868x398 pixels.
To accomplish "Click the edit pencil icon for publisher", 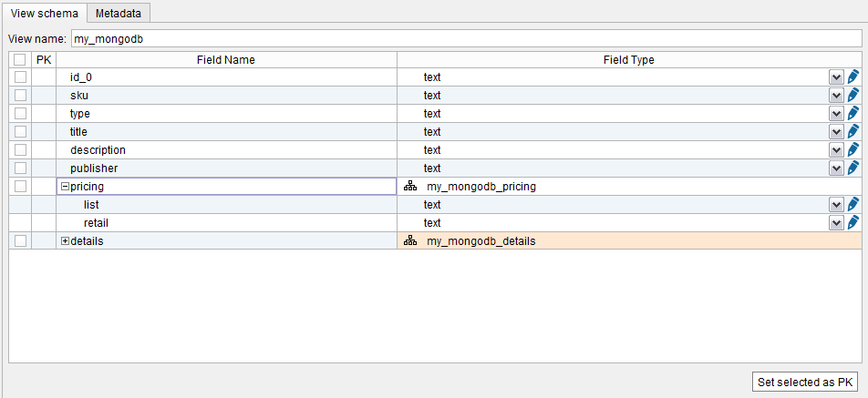I will pyautogui.click(x=853, y=168).
